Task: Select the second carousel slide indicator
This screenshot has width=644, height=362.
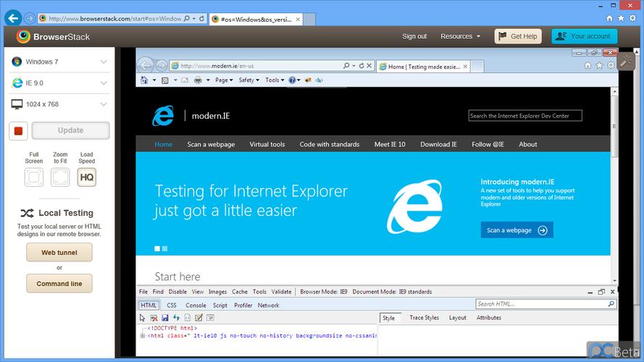Action: (164, 249)
